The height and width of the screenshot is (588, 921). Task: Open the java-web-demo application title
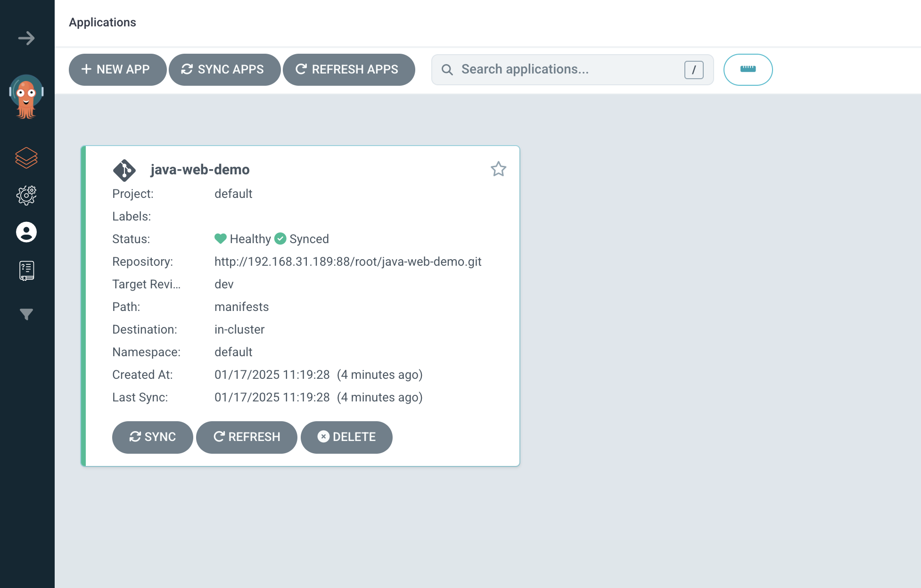(x=200, y=170)
